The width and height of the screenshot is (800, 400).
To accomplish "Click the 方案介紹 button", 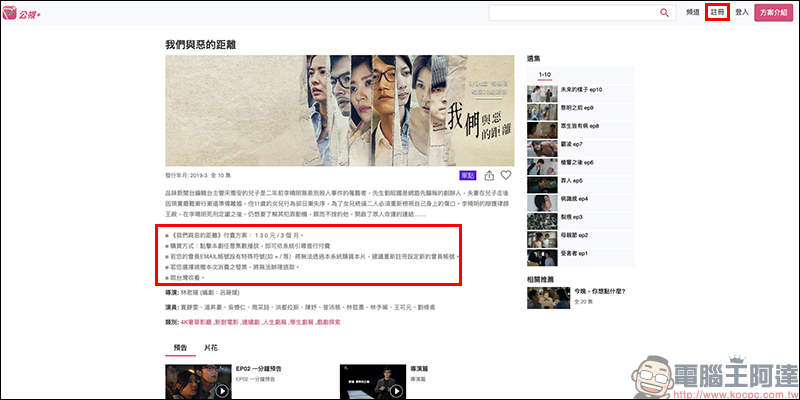I will [773, 13].
